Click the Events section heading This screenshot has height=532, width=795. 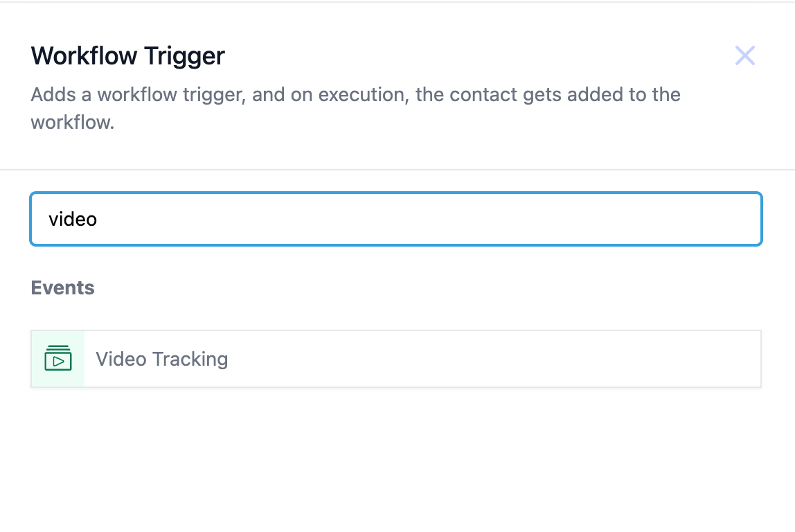[62, 287]
